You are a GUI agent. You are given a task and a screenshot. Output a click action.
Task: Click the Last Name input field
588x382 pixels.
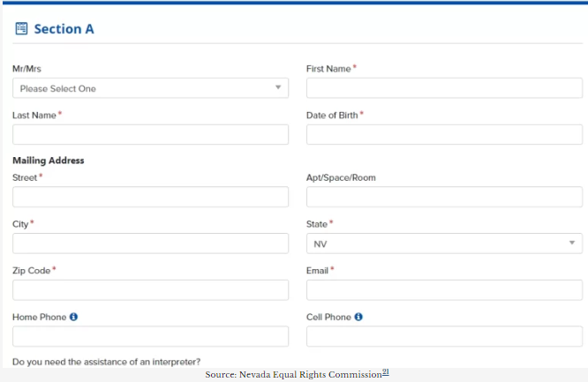tap(150, 135)
